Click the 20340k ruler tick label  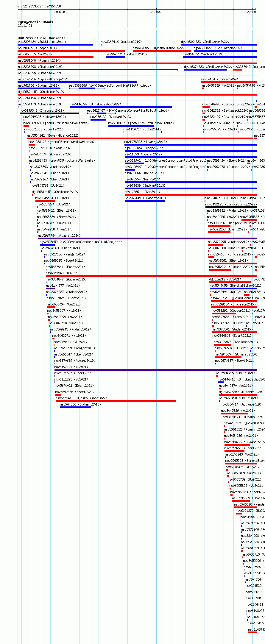coord(60,12)
